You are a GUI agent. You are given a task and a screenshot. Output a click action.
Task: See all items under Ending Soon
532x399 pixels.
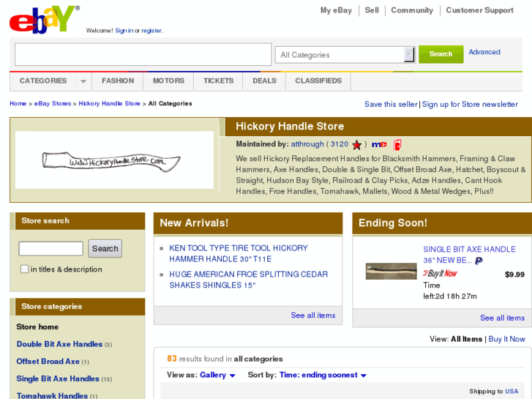(x=502, y=318)
